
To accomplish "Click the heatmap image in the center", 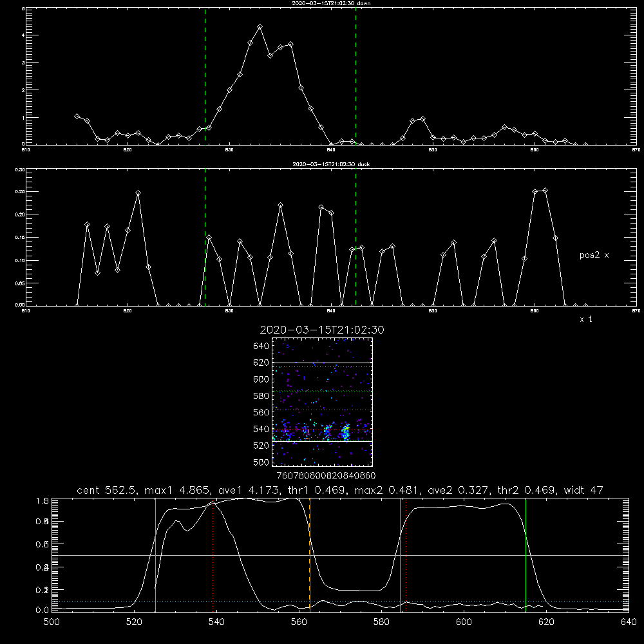I will coord(322,402).
